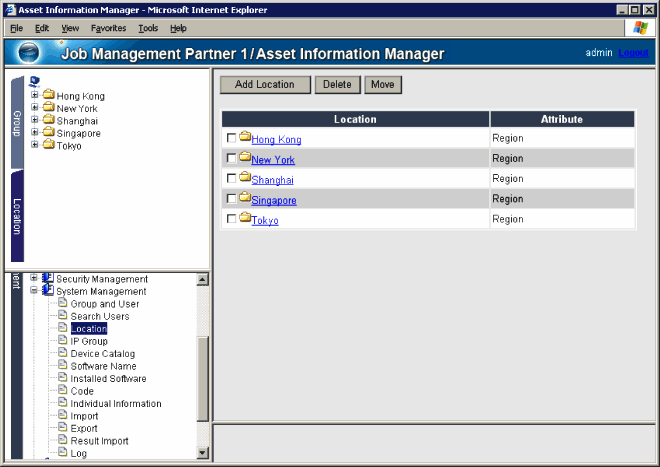
Task: Click the root network icon in location tree
Action: 35,81
